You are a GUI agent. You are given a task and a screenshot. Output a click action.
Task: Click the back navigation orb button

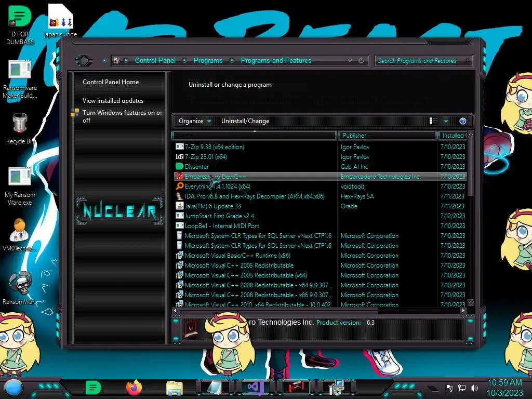click(84, 61)
